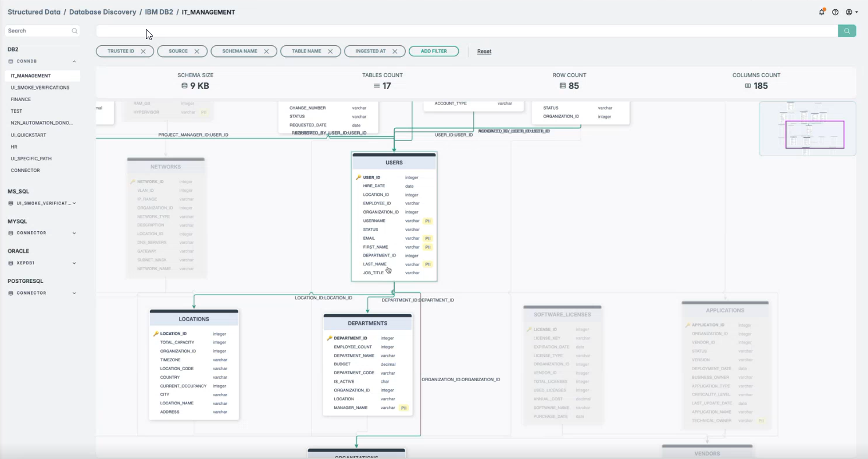Image resolution: width=868 pixels, height=459 pixels.
Task: Remove the INGESTED AT filter
Action: pos(395,51)
